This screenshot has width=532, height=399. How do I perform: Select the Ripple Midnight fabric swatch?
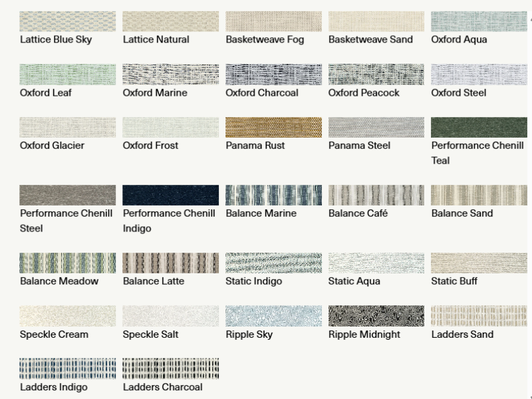coord(376,316)
